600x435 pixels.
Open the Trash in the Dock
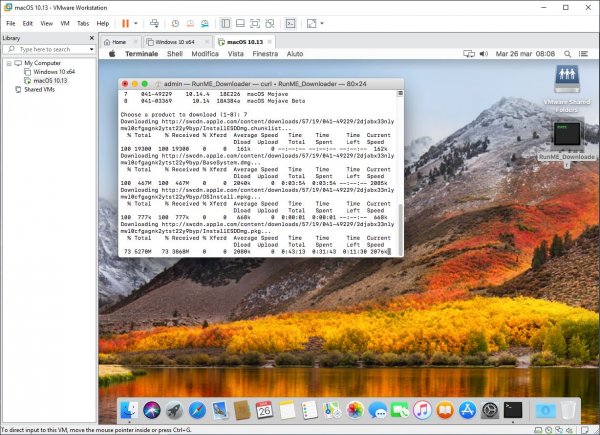tap(568, 410)
